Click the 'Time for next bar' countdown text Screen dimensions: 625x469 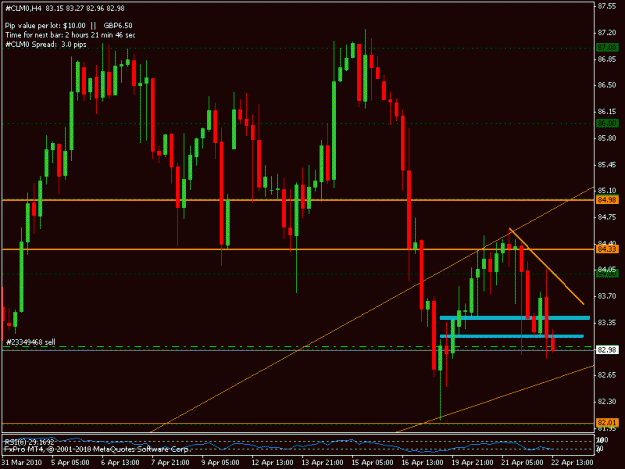click(70, 35)
